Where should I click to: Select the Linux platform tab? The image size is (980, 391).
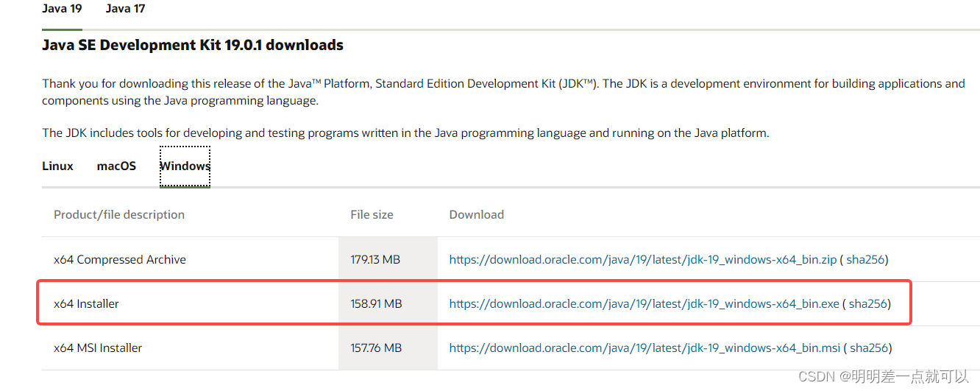(x=58, y=166)
